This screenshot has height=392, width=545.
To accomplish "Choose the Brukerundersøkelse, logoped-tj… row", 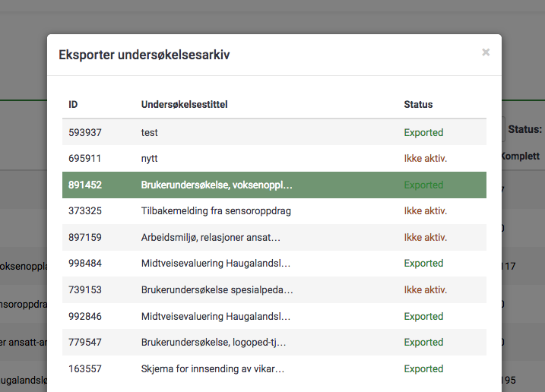I will coord(214,342).
